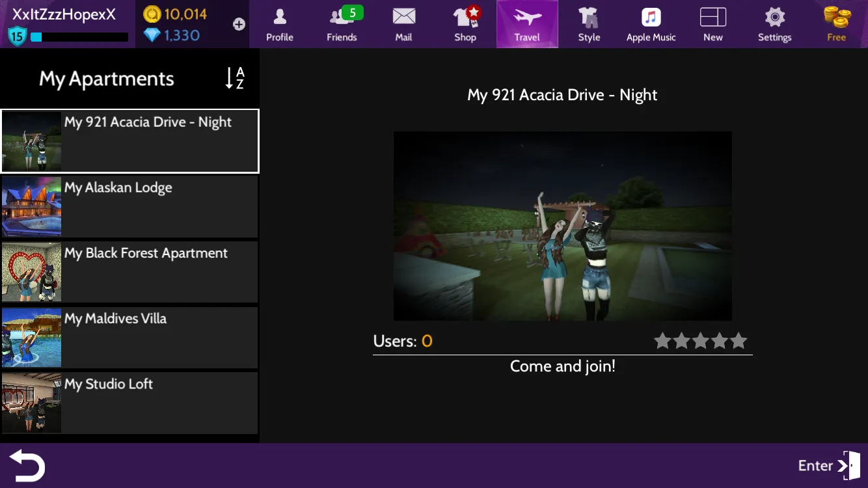868x488 pixels.
Task: Get Free coins
Action: [837, 24]
